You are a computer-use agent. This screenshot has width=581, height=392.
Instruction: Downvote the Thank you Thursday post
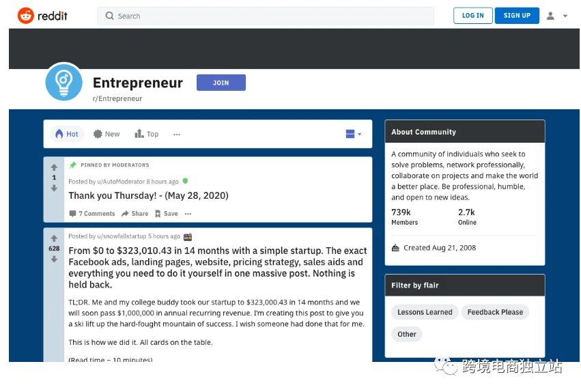click(x=54, y=188)
